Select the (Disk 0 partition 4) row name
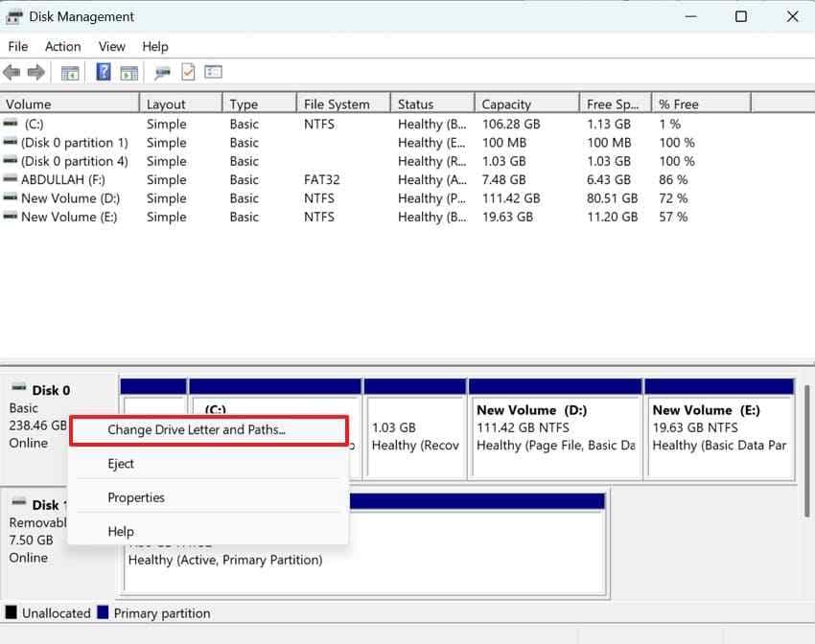Viewport: 815px width, 644px height. click(75, 162)
